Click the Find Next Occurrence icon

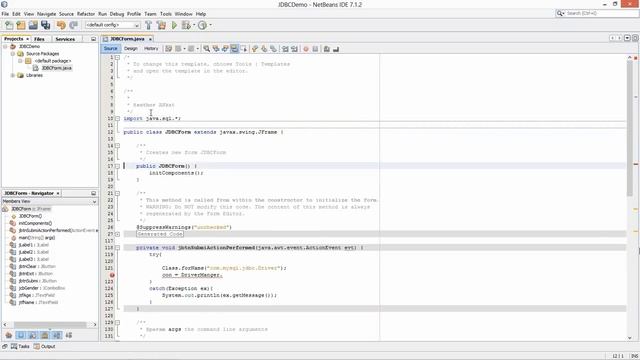coord(225,49)
